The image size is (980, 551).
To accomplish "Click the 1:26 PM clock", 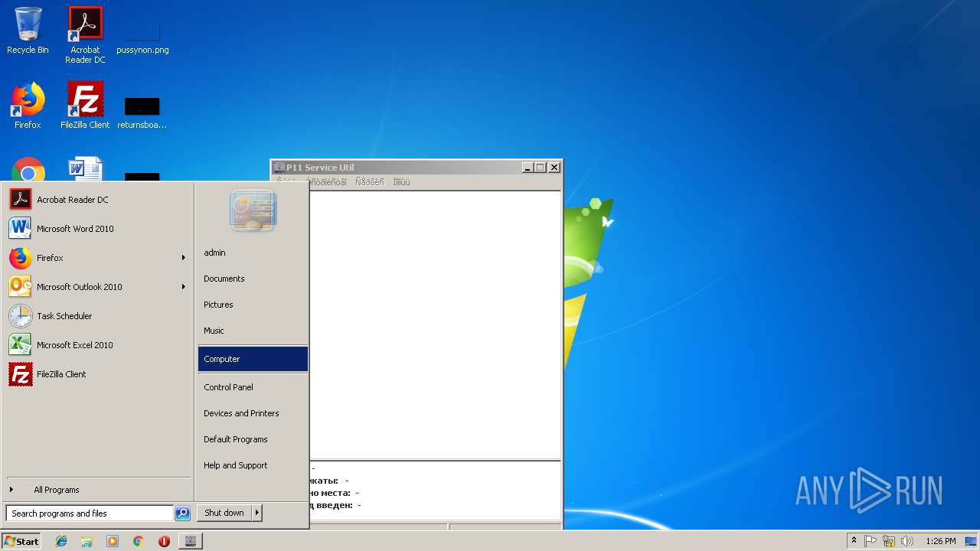I will click(940, 541).
